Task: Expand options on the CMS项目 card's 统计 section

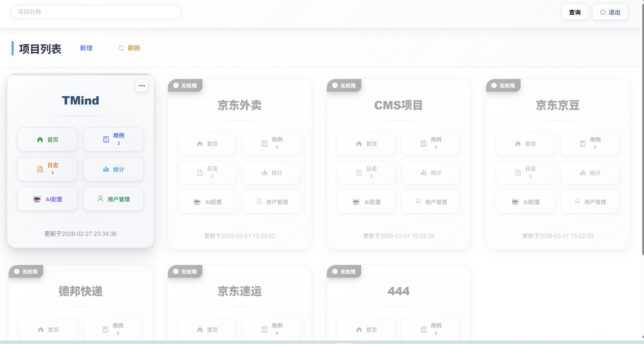Action: 431,173
